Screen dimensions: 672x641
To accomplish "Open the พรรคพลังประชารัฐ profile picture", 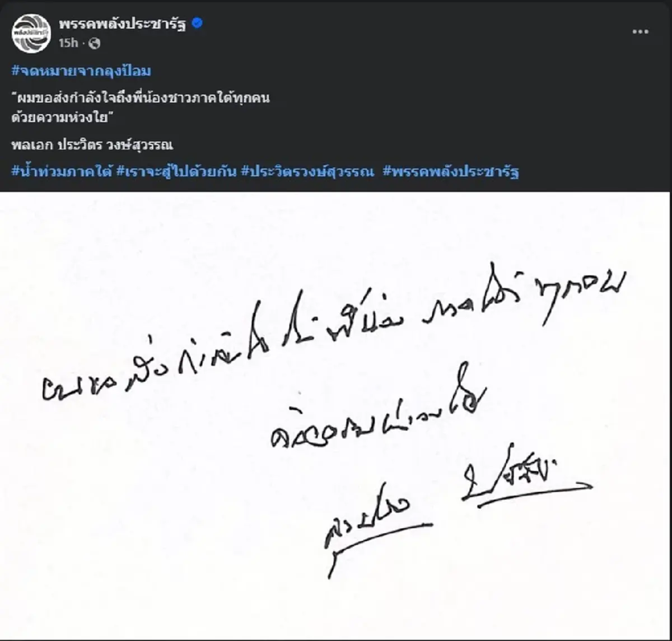I will (x=31, y=32).
